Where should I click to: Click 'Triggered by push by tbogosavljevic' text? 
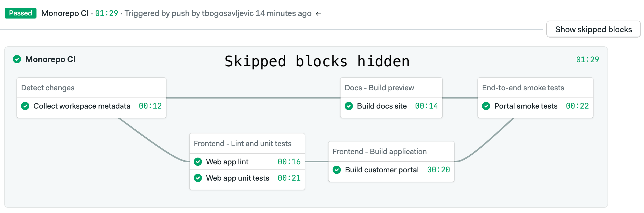189,13
